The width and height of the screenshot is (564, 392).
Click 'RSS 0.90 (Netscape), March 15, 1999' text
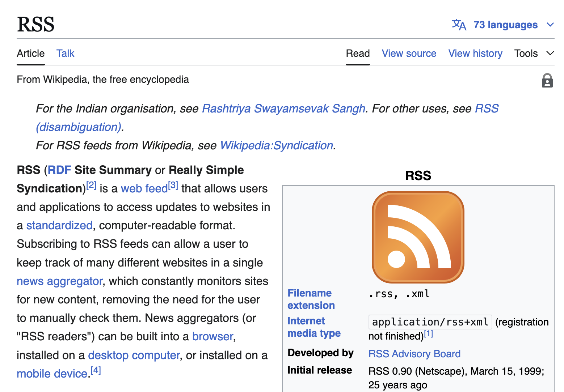tap(456, 371)
